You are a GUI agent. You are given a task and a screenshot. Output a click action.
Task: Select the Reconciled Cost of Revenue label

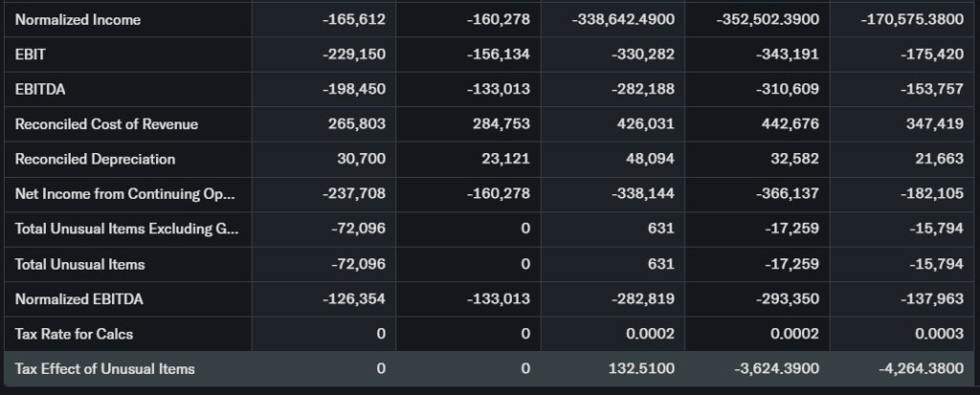pyautogui.click(x=106, y=124)
